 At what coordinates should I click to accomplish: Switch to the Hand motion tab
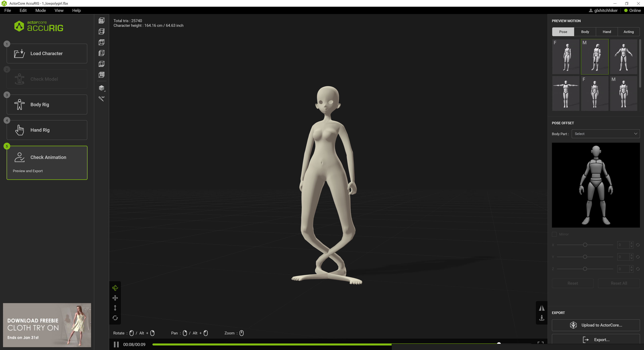point(607,32)
